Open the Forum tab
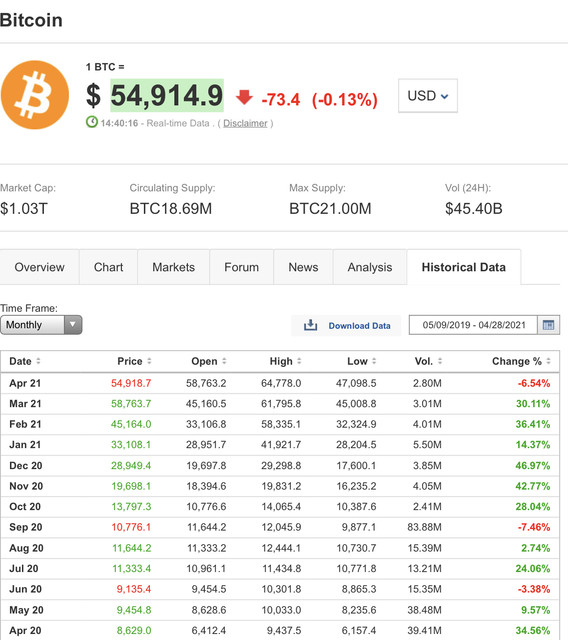The width and height of the screenshot is (568, 640). (242, 267)
